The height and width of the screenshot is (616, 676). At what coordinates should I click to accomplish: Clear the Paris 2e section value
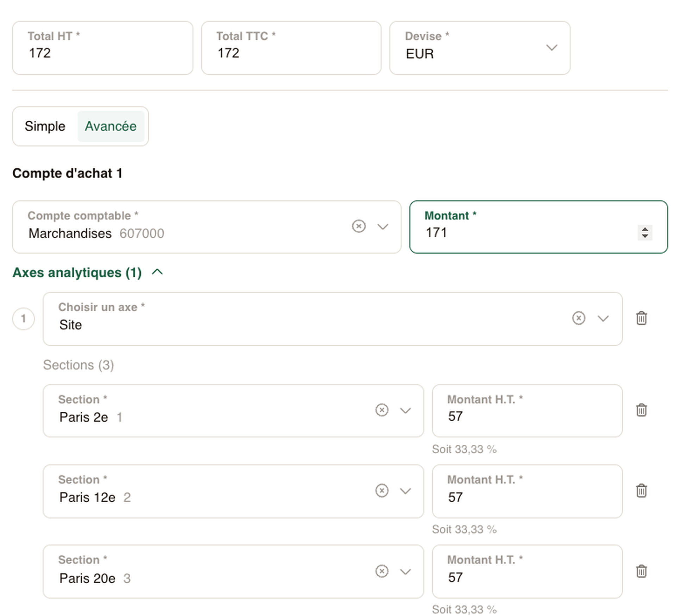382,410
